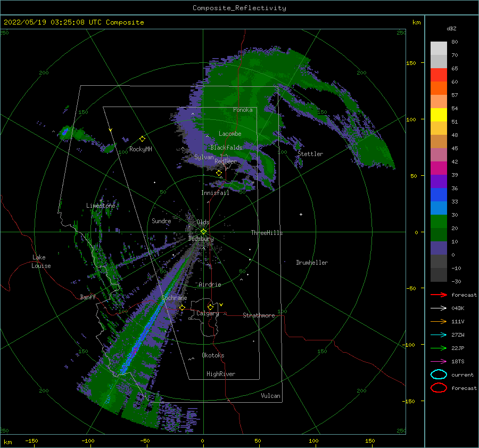Click the HighRiver city label
Screen dimensions: 479x448
(x=221, y=374)
